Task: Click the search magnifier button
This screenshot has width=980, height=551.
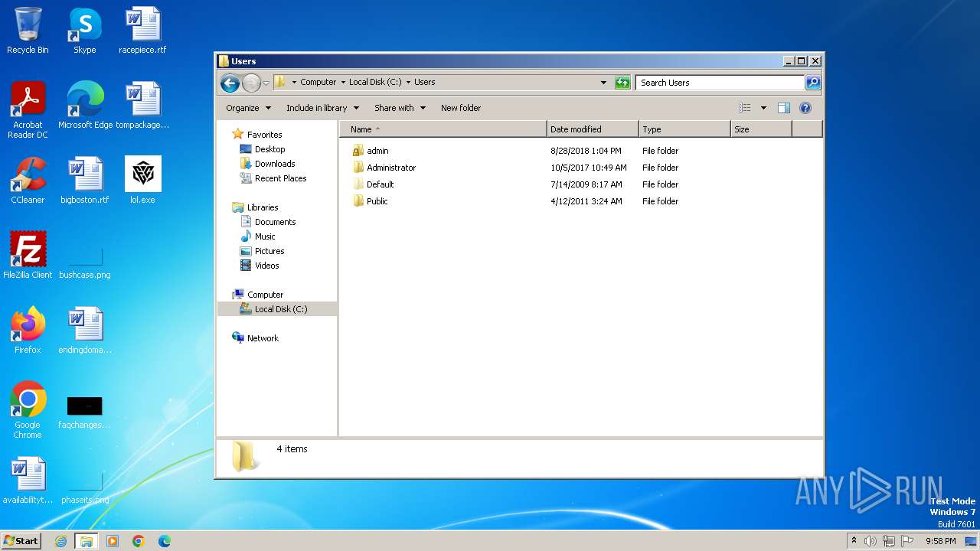Action: pyautogui.click(x=813, y=83)
